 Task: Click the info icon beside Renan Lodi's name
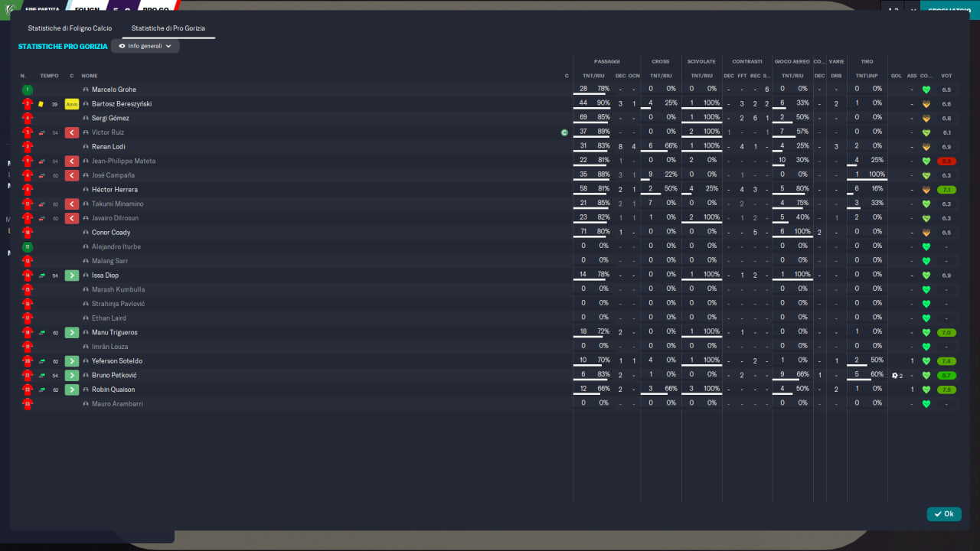(86, 147)
